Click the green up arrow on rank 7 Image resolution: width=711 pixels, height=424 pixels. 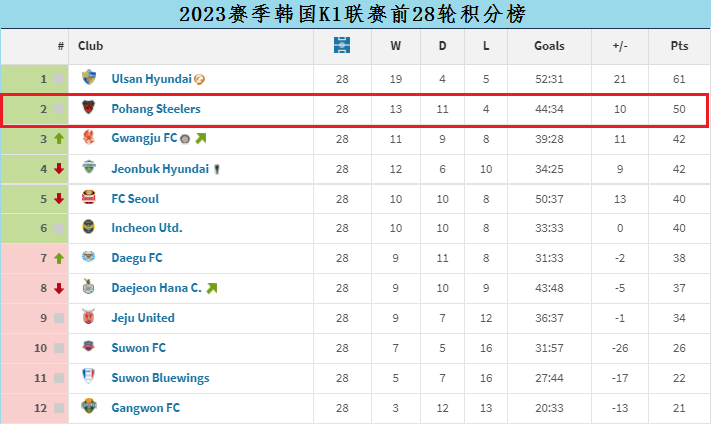pos(59,258)
